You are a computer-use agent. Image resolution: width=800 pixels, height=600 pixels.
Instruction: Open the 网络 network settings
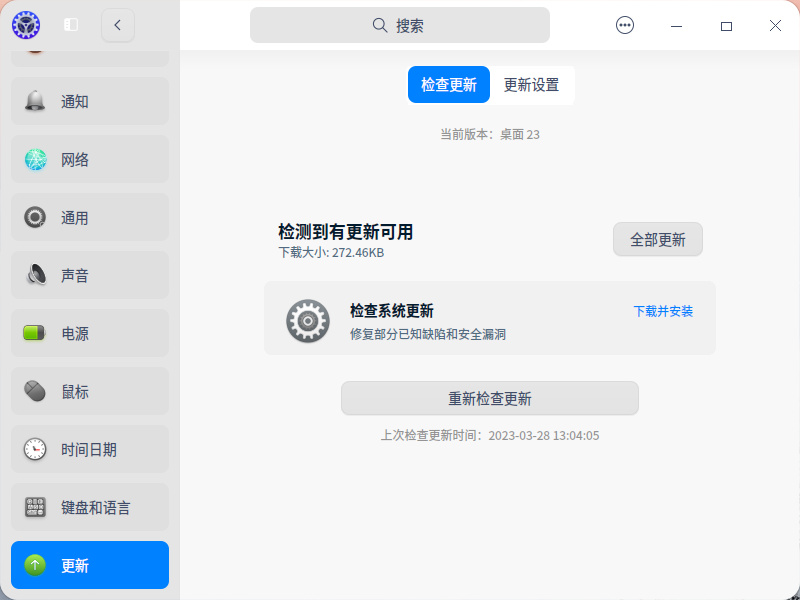pyautogui.click(x=89, y=158)
